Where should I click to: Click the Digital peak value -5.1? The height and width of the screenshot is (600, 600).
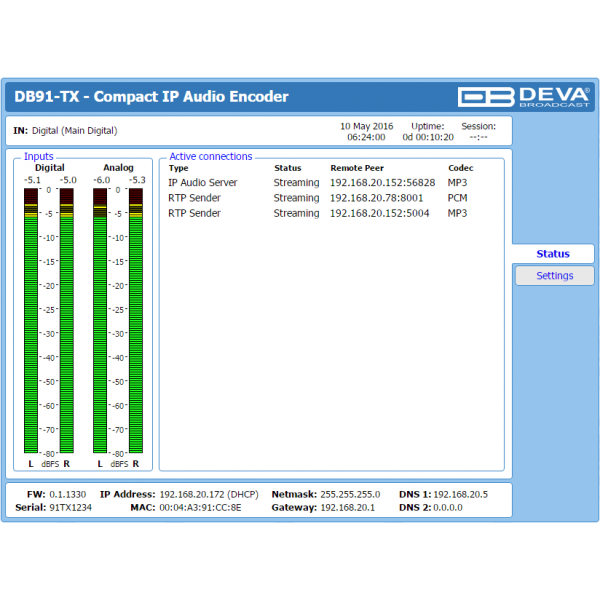32,180
